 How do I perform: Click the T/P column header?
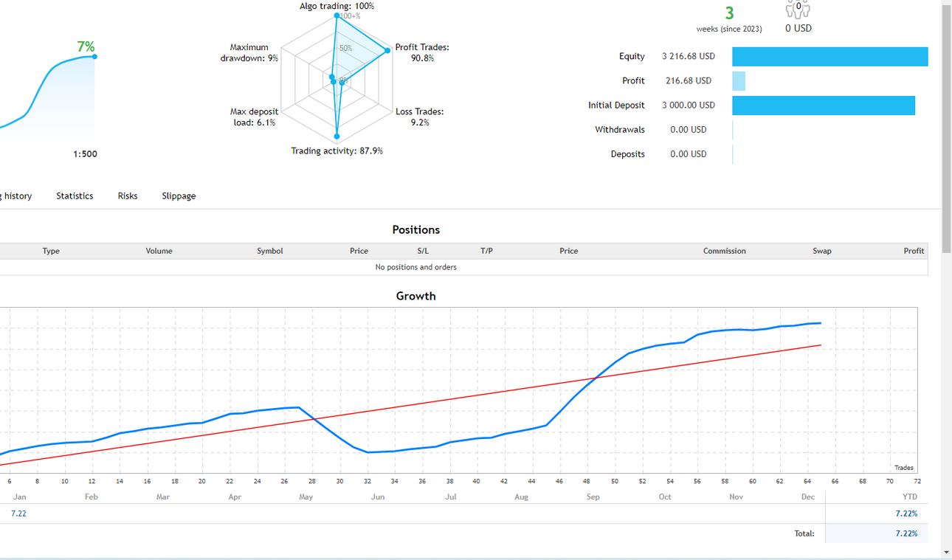point(486,251)
